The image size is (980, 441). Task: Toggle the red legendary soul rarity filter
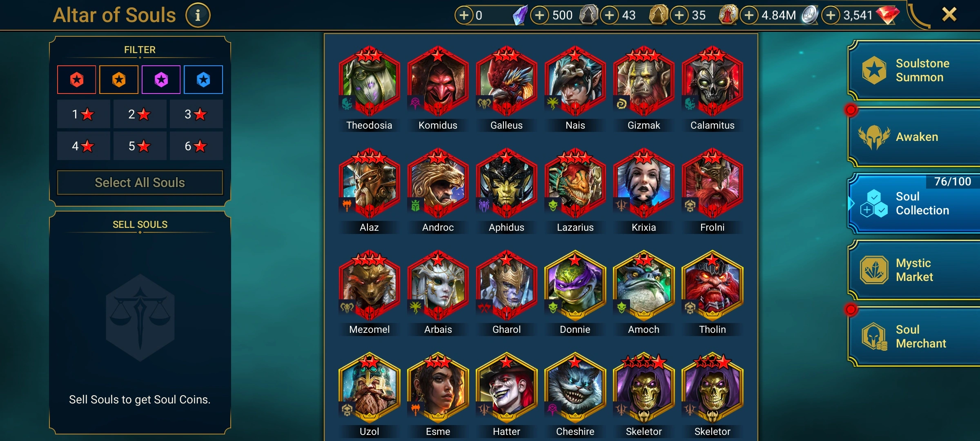tap(77, 80)
